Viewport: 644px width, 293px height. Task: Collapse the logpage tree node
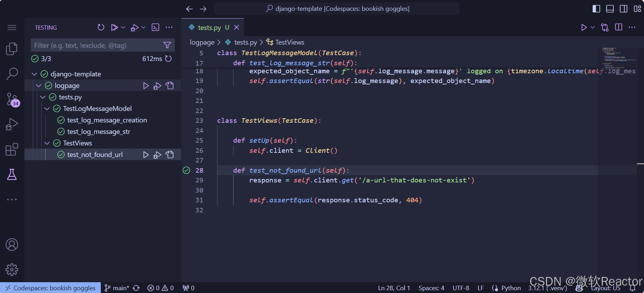pyautogui.click(x=38, y=85)
